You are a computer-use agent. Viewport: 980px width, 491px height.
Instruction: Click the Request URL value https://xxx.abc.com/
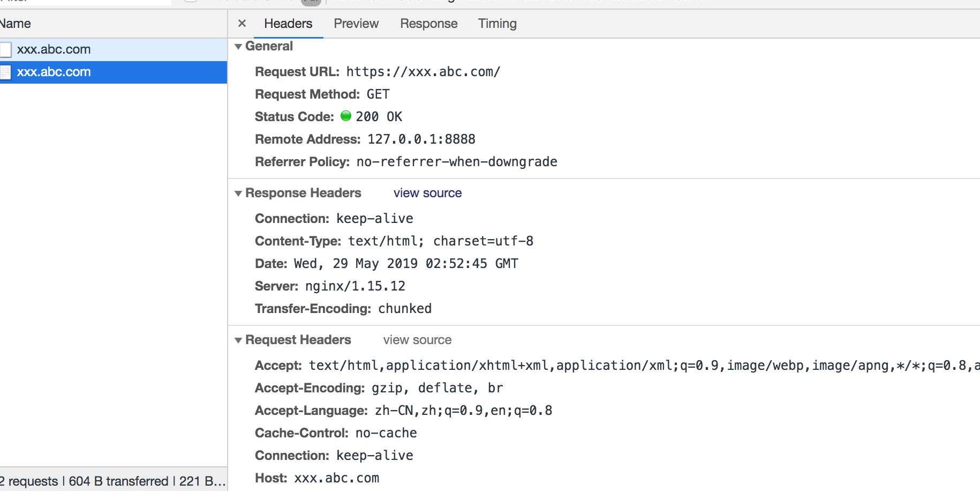click(423, 72)
